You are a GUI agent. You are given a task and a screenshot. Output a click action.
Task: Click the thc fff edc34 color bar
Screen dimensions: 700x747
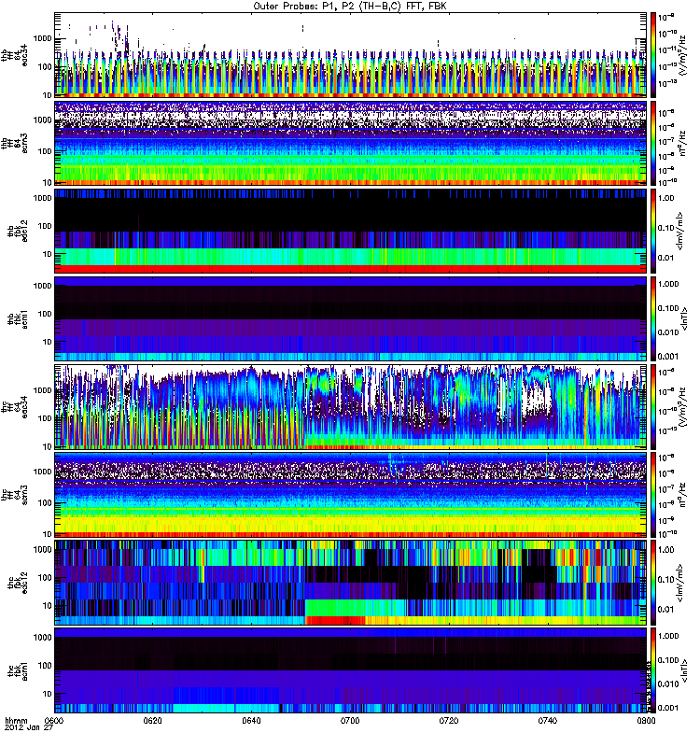653,407
